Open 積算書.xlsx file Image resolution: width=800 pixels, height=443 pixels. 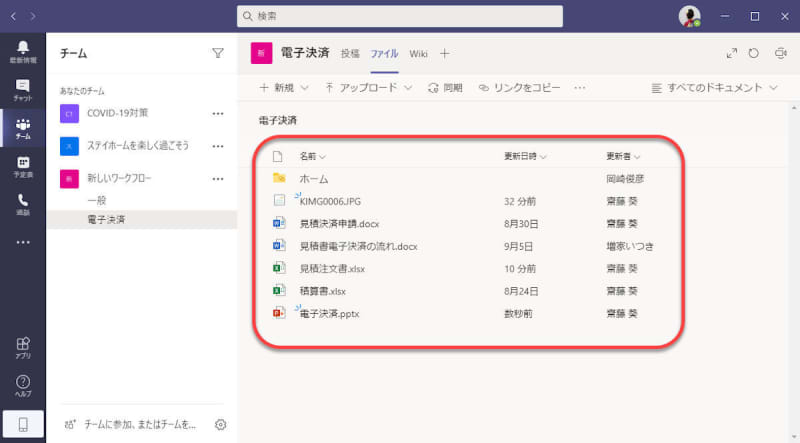(x=322, y=291)
